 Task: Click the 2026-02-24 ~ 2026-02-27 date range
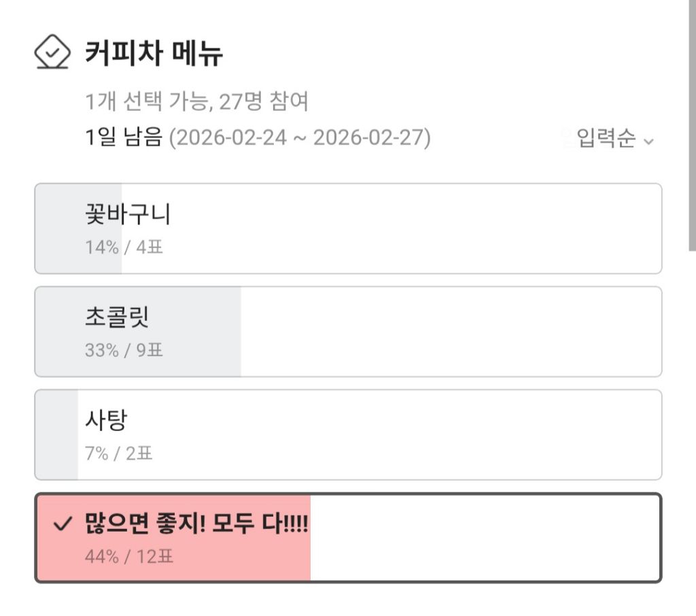(x=300, y=138)
